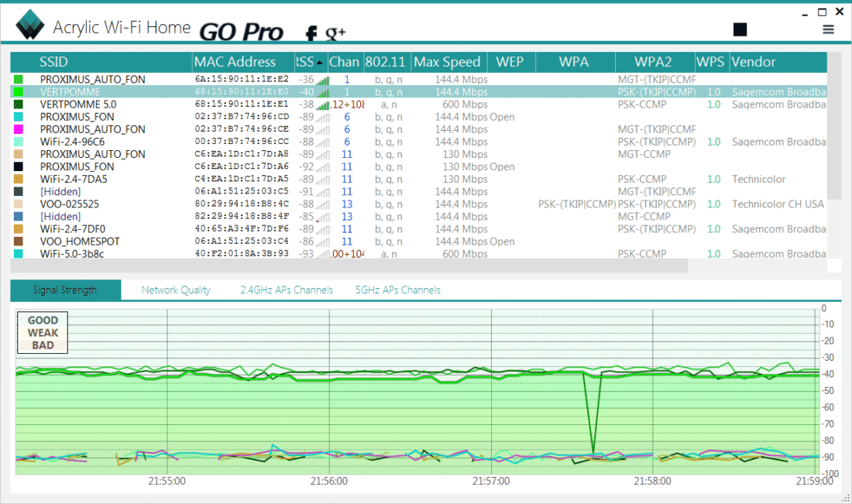This screenshot has height=504, width=852.
Task: Click the cyan swatch for WiFi-5.0-3b8c
Action: pyautogui.click(x=19, y=254)
